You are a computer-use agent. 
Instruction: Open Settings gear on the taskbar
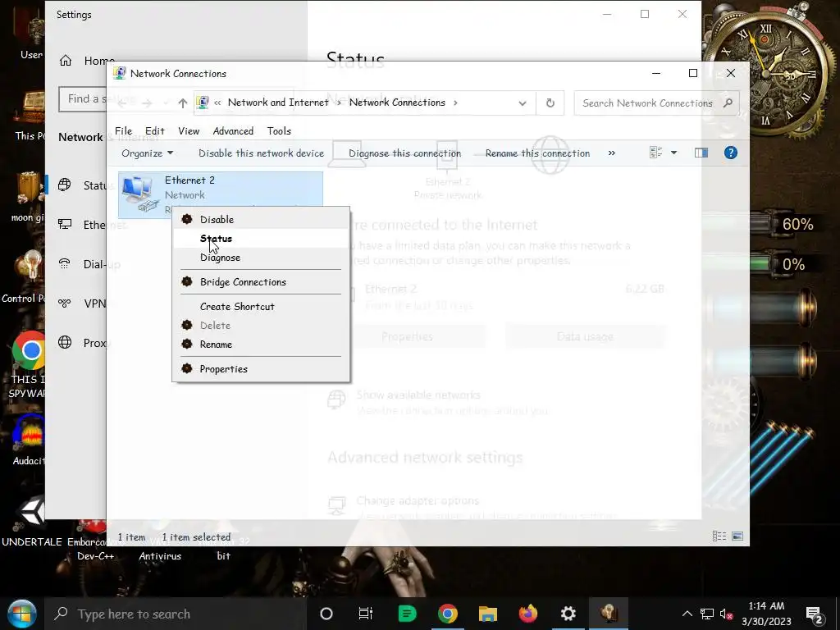click(x=568, y=614)
